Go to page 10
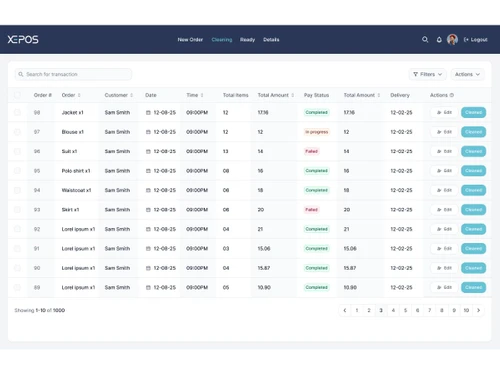Viewport: 500px width, 375px height. [x=466, y=310]
